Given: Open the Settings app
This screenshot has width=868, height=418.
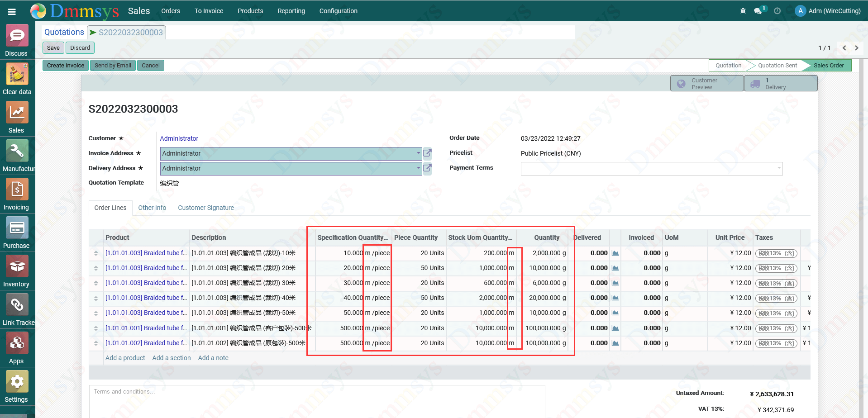Looking at the screenshot, I should coord(17,386).
